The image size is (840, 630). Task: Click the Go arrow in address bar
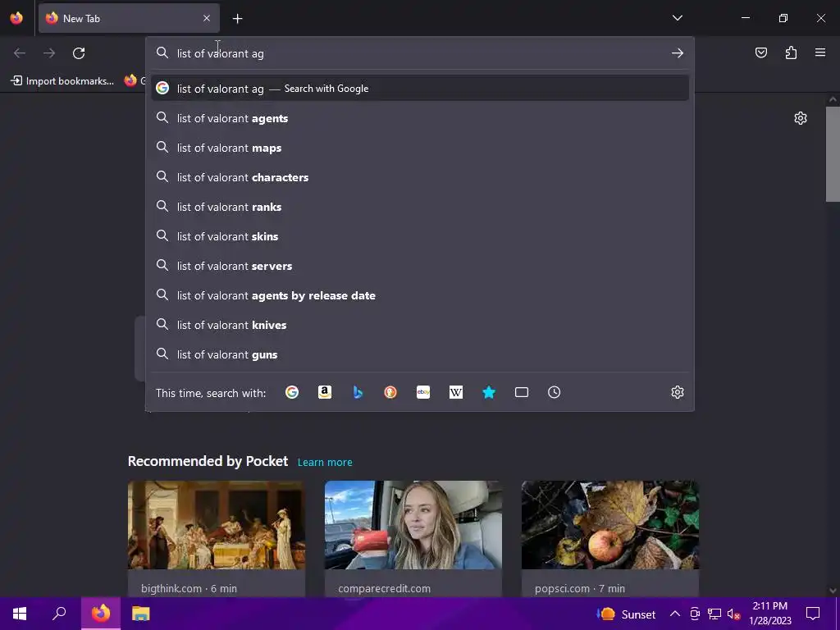(x=677, y=53)
